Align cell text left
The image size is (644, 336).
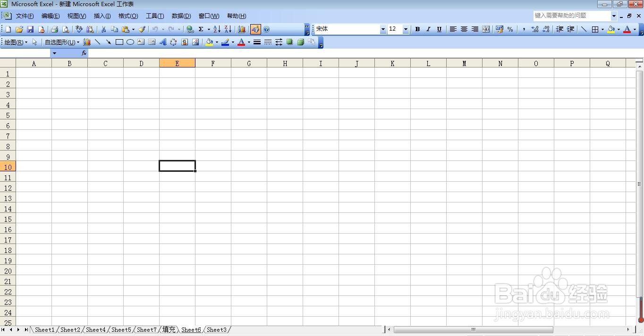(453, 29)
